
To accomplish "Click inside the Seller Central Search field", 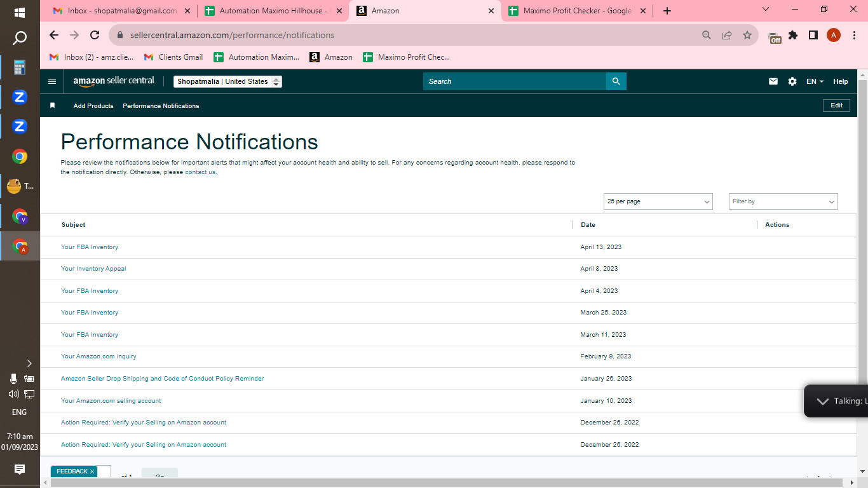I will (515, 81).
